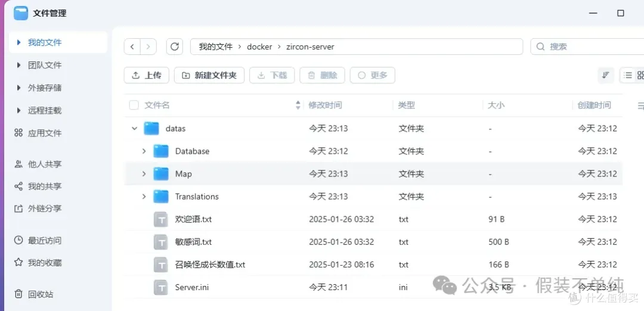The width and height of the screenshot is (644, 311).
Task: Open the sort order icon
Action: (x=605, y=75)
